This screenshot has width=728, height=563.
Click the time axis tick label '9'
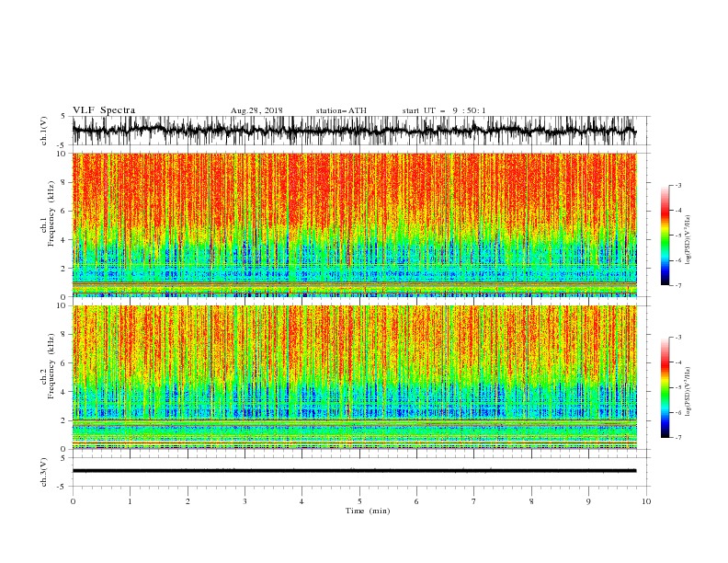tap(588, 501)
